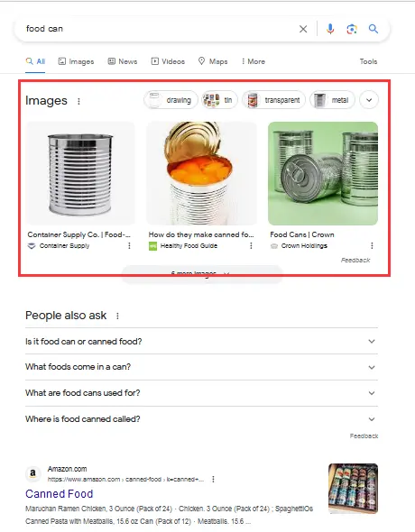Image resolution: width=415 pixels, height=532 pixels.
Task: Open three-dot menu for Healthy Food Guide result
Action: 251,245
